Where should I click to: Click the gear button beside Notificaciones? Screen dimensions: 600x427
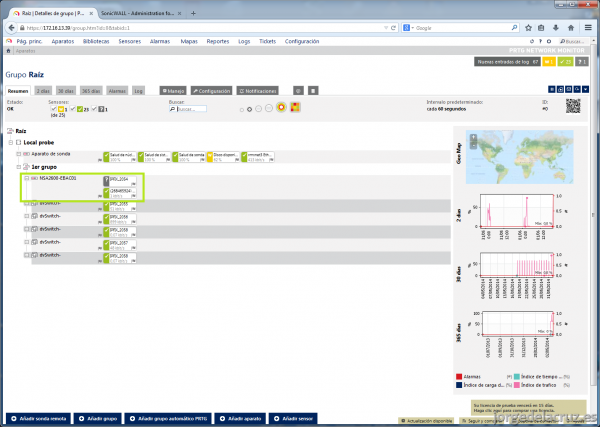pos(298,91)
